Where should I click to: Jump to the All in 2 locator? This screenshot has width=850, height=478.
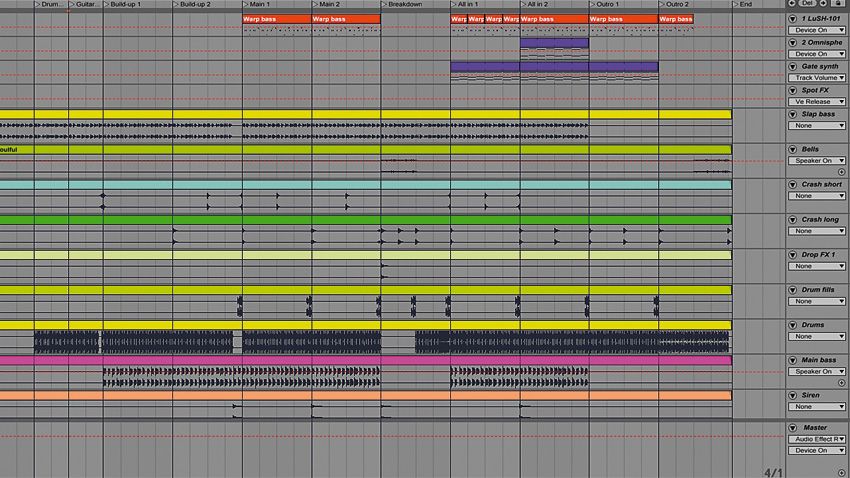tap(535, 4)
